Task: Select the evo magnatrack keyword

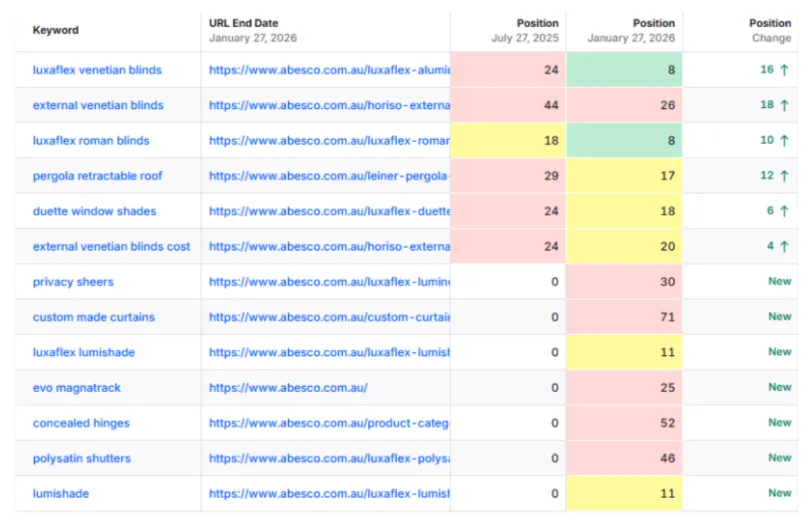Action: pos(76,388)
